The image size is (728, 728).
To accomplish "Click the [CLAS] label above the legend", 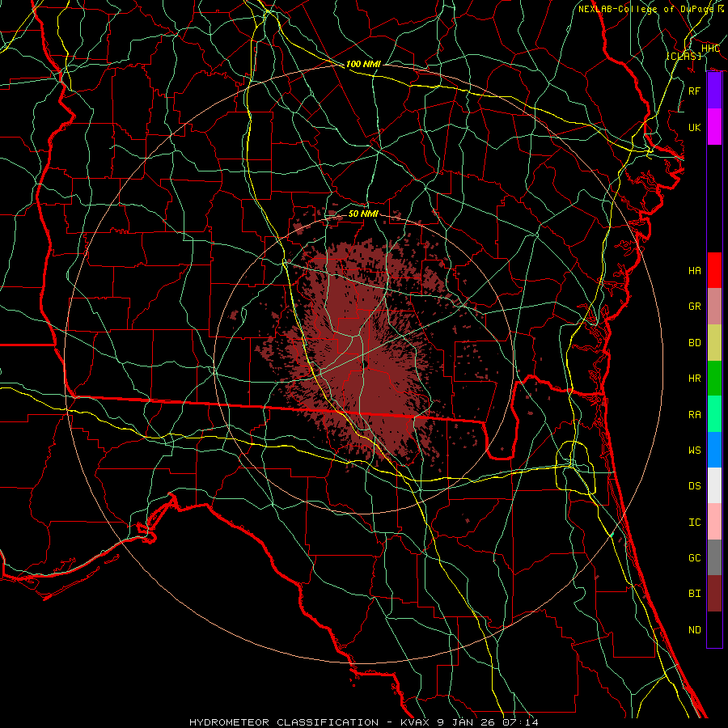I will (684, 56).
